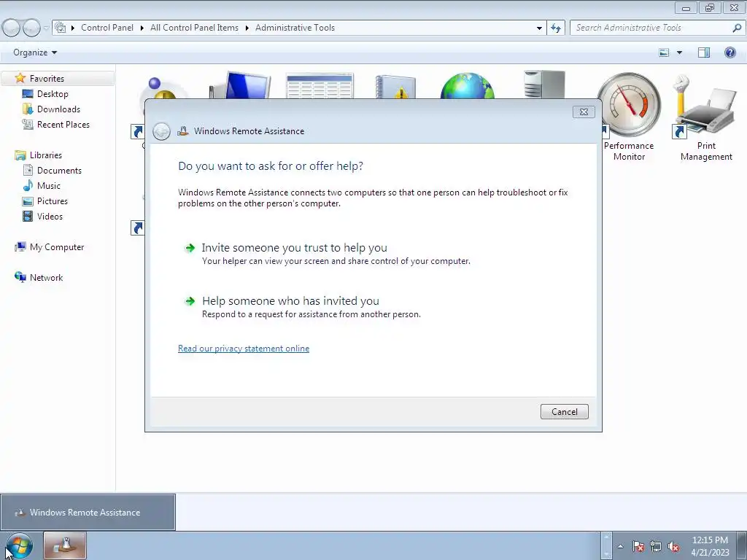Click the table grid icon in Explorer
Viewport: 747px width, 560px height.
point(320,86)
